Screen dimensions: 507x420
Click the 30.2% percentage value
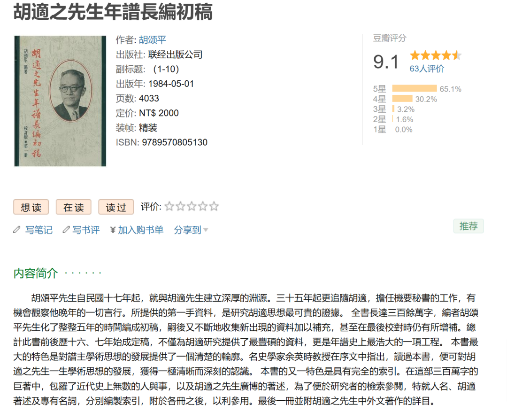[x=426, y=99]
